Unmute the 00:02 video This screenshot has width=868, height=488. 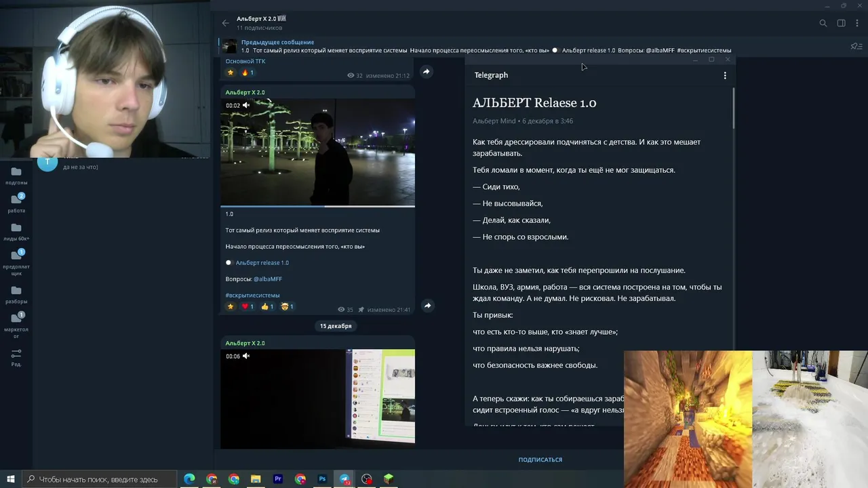point(246,105)
